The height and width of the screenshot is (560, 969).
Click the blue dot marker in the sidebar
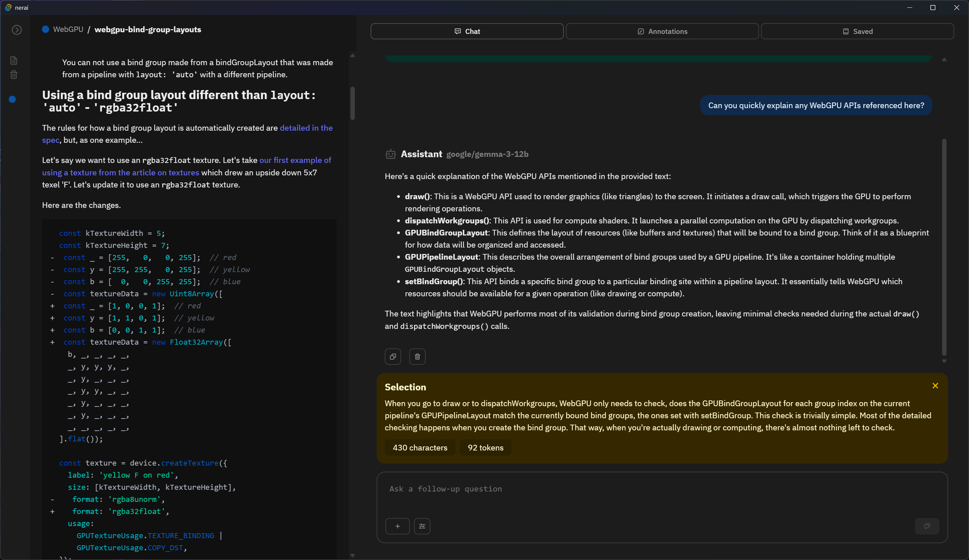(x=12, y=99)
